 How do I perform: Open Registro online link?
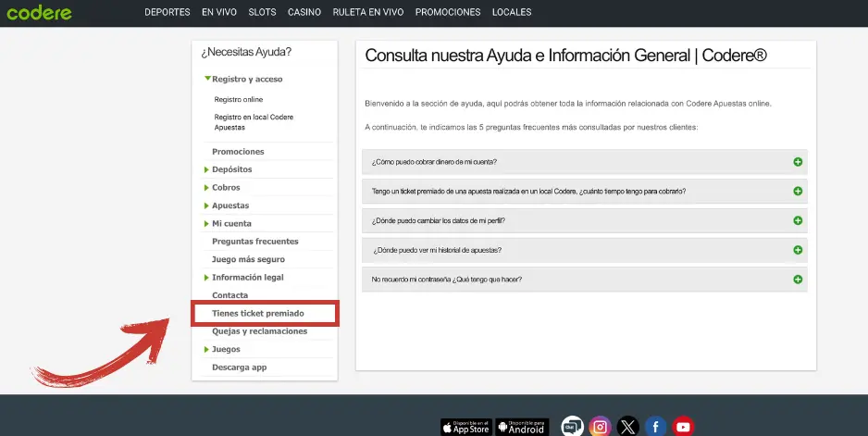point(239,100)
